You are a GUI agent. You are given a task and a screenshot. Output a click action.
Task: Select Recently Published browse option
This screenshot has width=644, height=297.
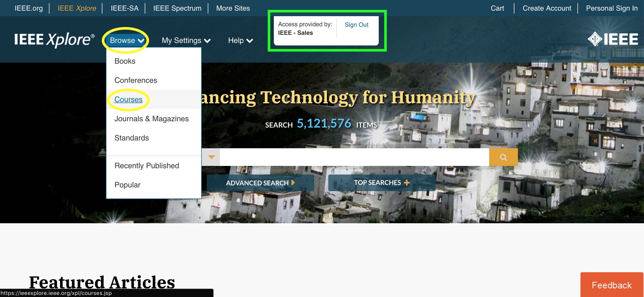tap(147, 165)
